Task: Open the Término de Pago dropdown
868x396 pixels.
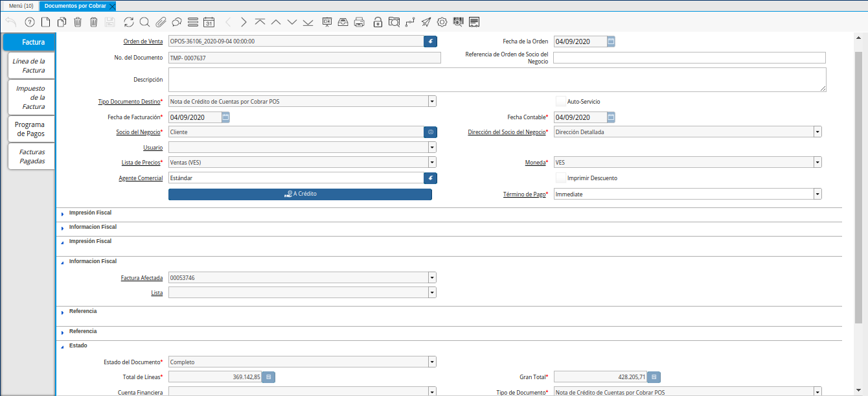Action: (817, 194)
